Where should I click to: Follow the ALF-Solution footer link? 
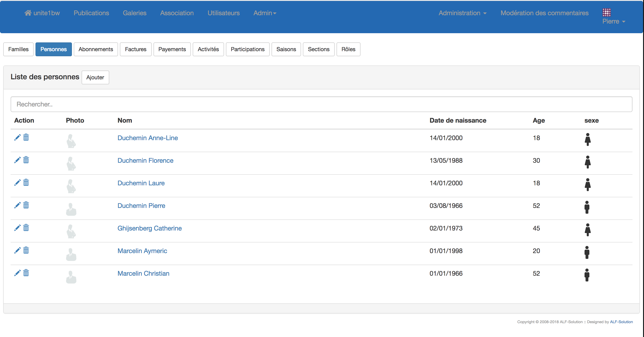[621, 322]
